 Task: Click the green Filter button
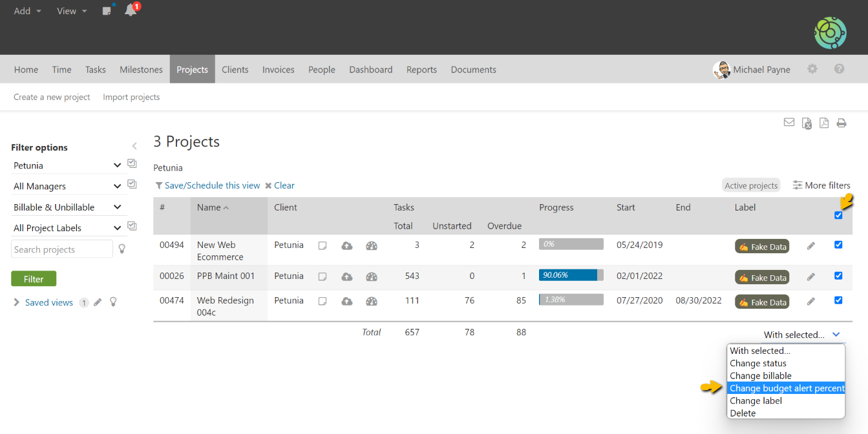34,279
